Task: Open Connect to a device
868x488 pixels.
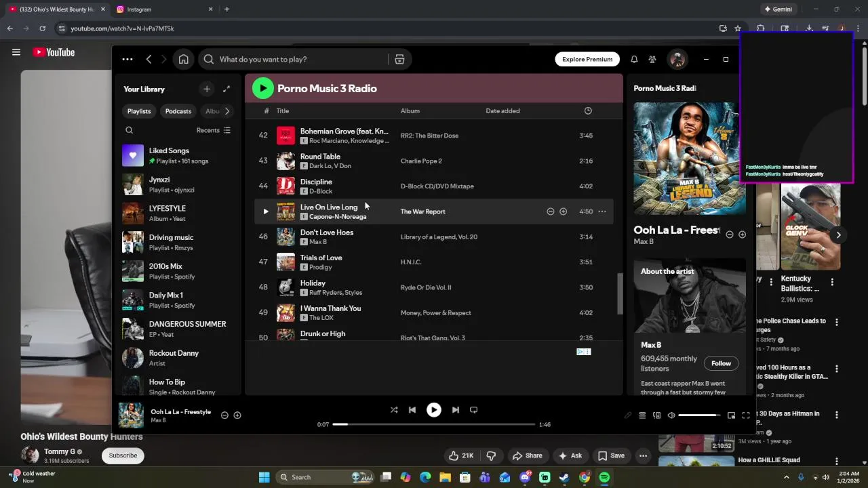Action: coord(656,415)
